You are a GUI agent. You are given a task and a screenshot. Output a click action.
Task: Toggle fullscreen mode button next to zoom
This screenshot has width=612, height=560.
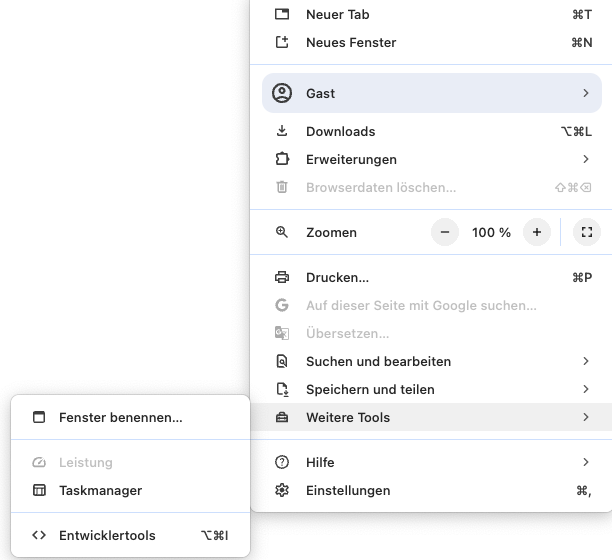tap(587, 232)
